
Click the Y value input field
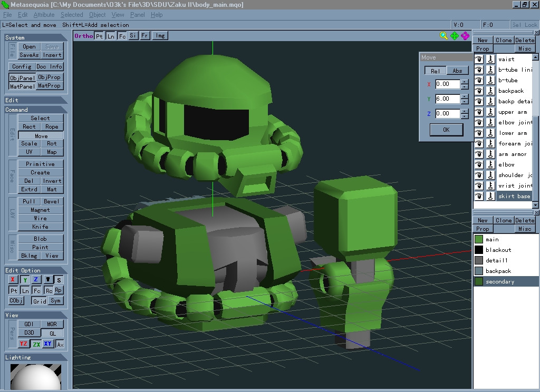(x=448, y=99)
